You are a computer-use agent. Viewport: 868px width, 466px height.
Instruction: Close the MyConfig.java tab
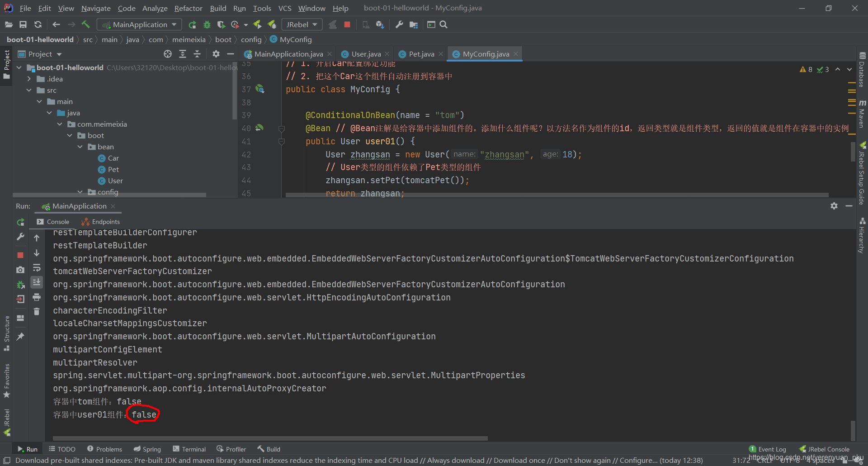pyautogui.click(x=516, y=54)
